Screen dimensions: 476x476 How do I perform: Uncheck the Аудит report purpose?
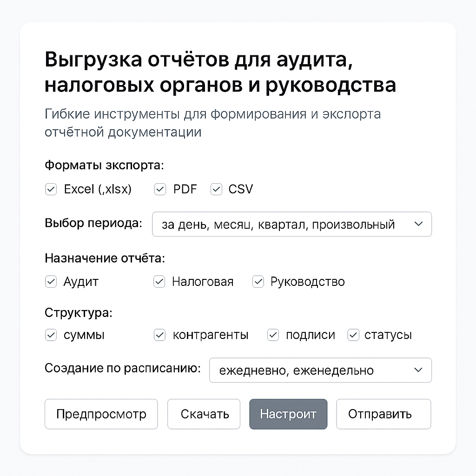51,282
